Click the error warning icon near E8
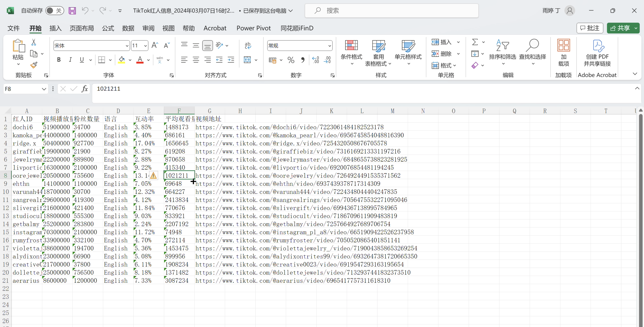The image size is (644, 327). (153, 175)
